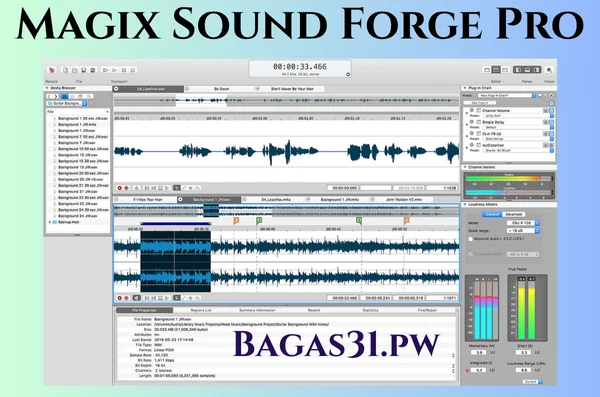The width and height of the screenshot is (600, 397).
Task: Expand the Backup.mon folder
Action: (50, 222)
